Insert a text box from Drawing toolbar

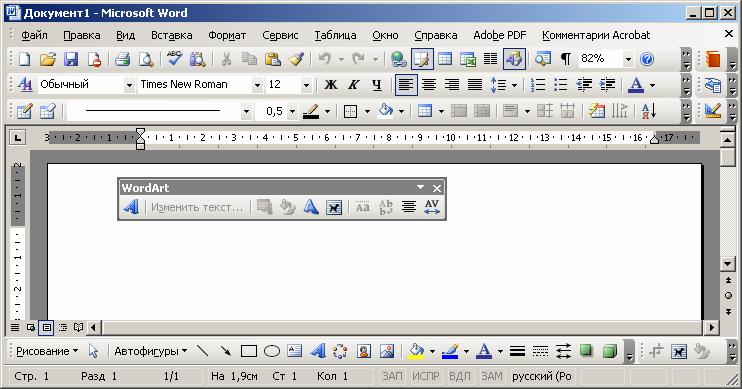(x=294, y=351)
